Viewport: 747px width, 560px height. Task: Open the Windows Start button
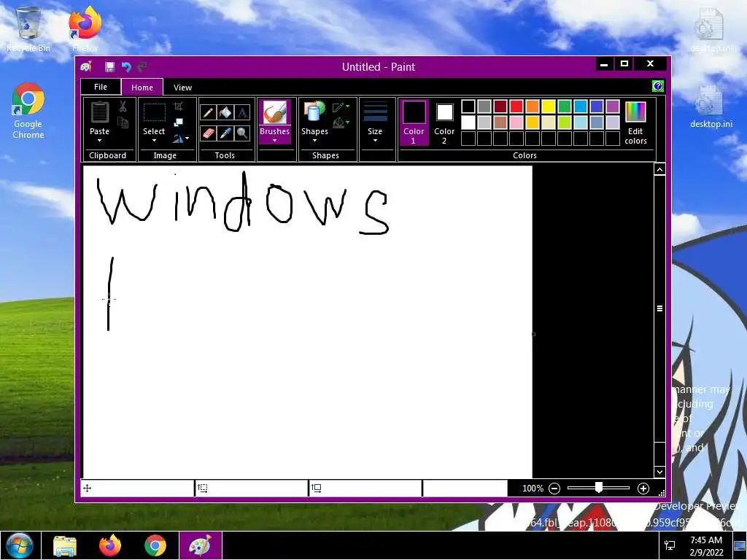20,546
